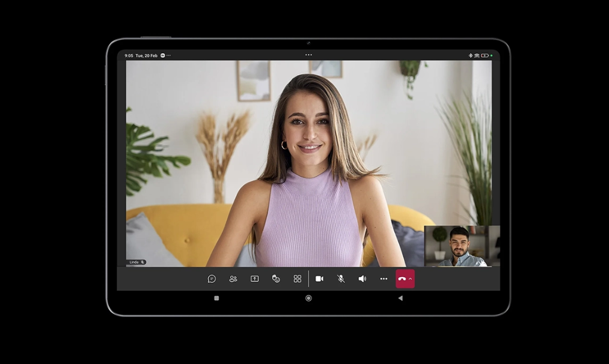
Task: Tap the self-view video thumbnail
Action: tap(462, 246)
